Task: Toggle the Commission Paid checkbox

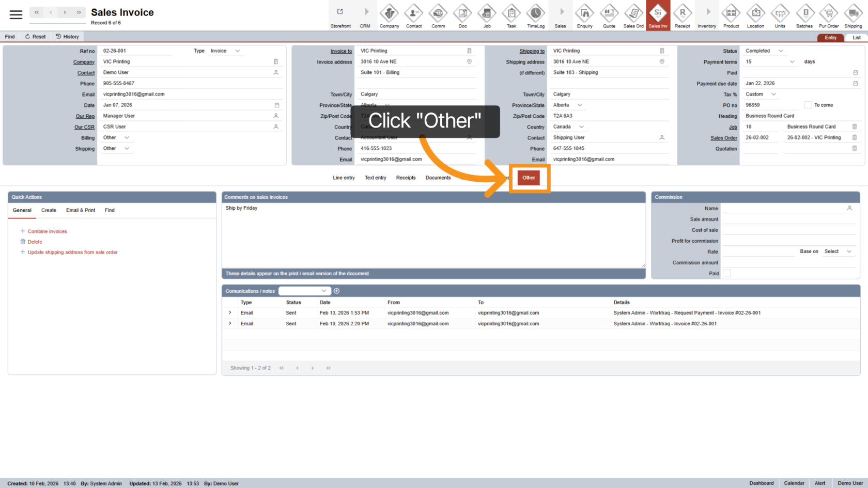Action: coord(727,273)
